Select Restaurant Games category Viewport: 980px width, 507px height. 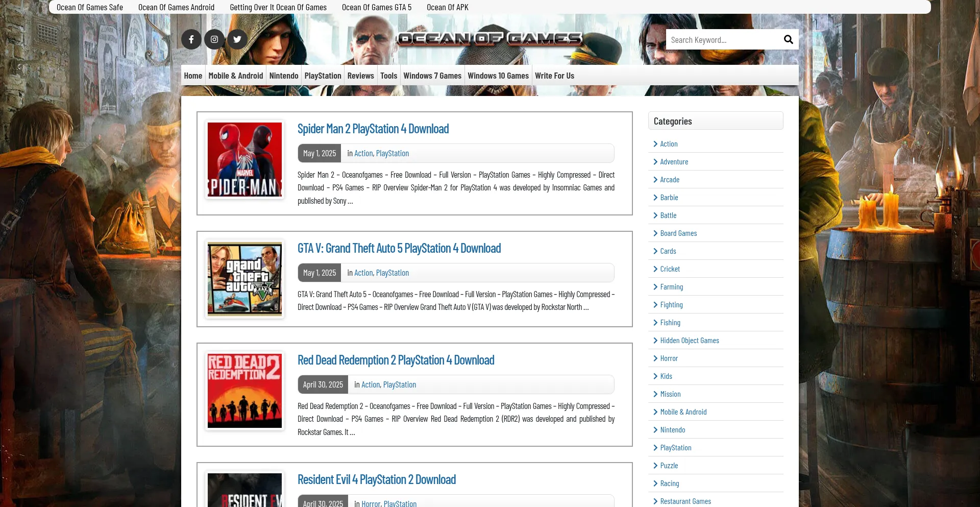[685, 501]
